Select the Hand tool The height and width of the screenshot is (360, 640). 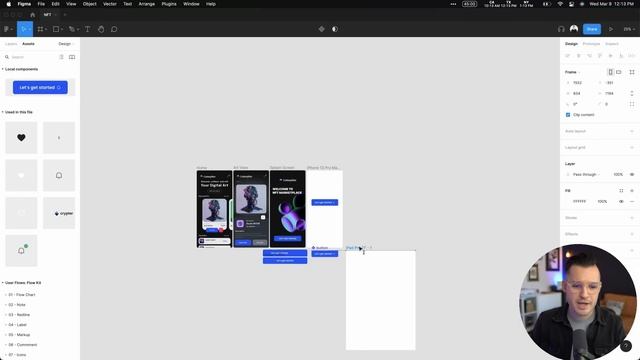click(101, 29)
